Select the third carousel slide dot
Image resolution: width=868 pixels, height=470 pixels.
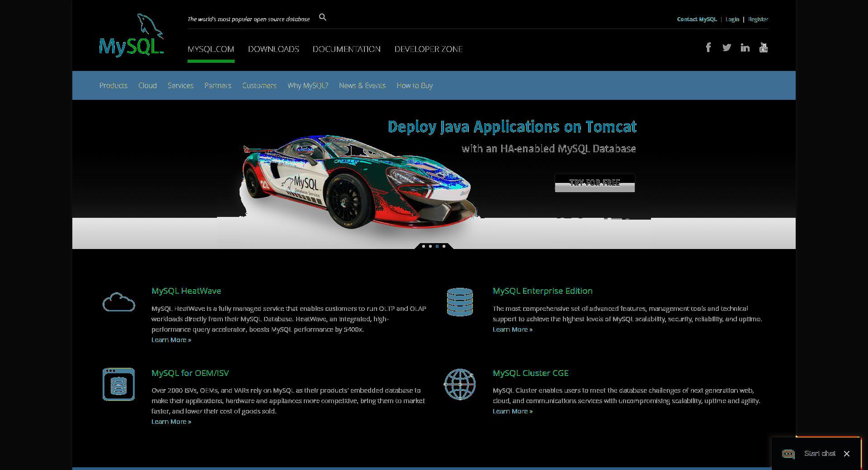click(x=437, y=246)
